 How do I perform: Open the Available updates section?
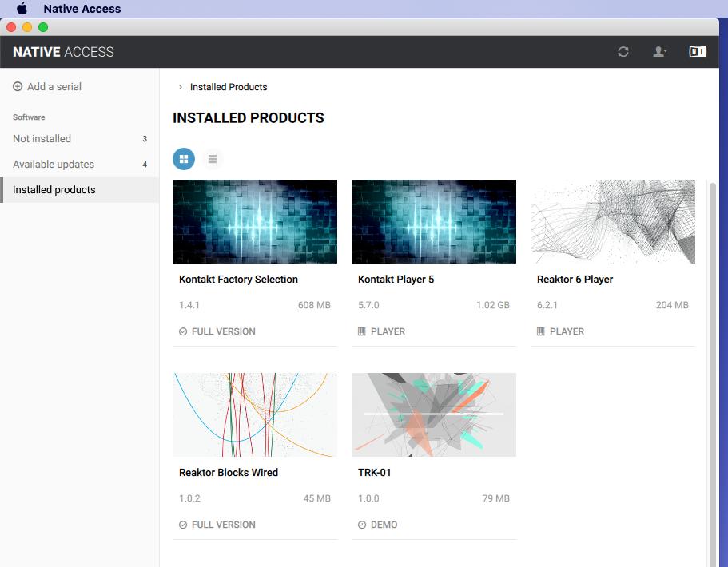point(80,165)
